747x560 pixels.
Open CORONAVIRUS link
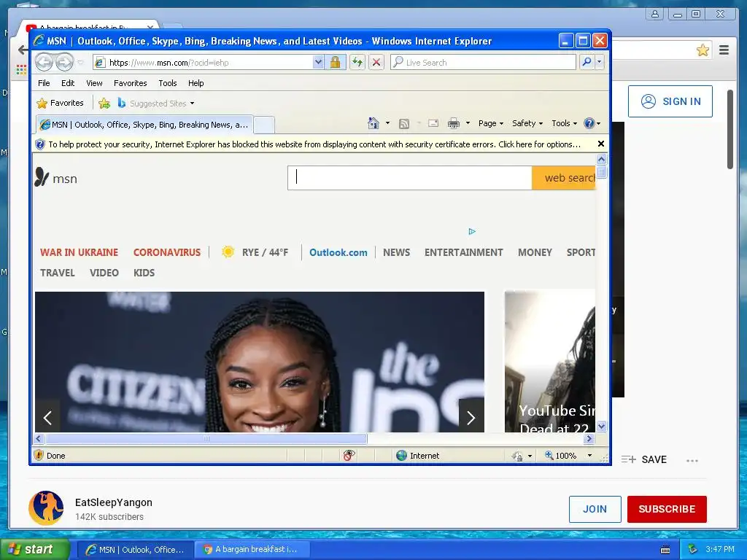[x=167, y=252]
